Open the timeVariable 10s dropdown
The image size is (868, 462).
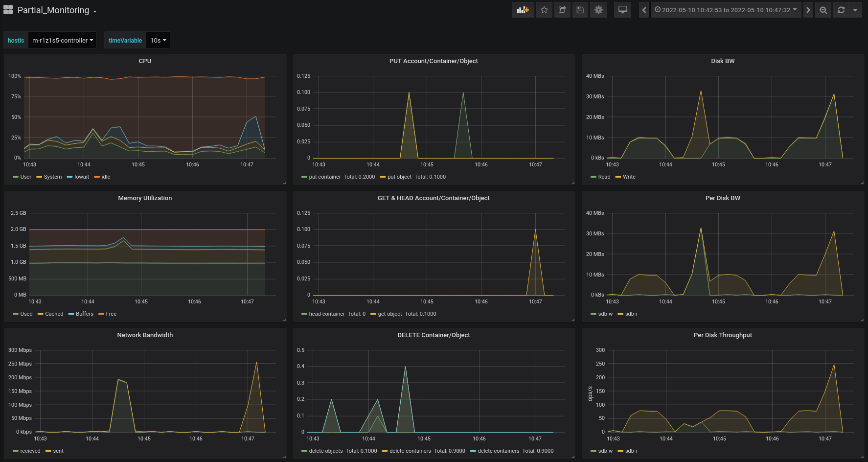click(158, 41)
